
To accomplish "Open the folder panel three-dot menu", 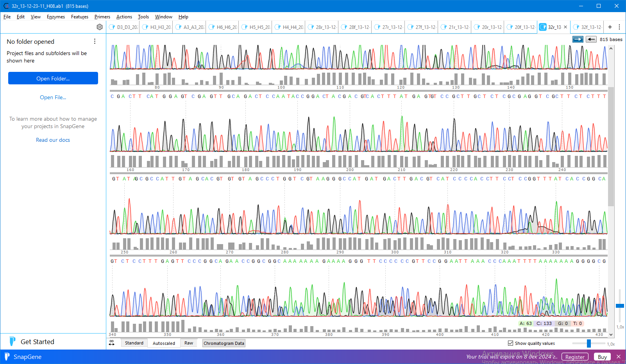I will (95, 41).
